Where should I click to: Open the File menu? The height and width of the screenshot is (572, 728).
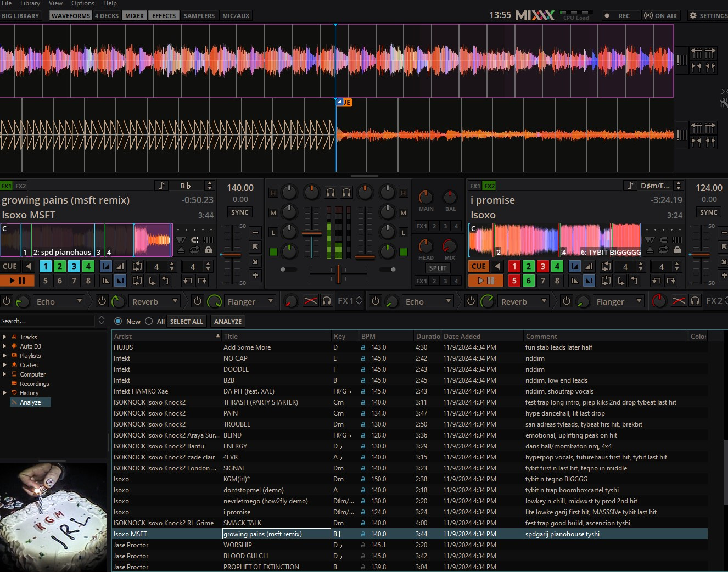point(7,3)
